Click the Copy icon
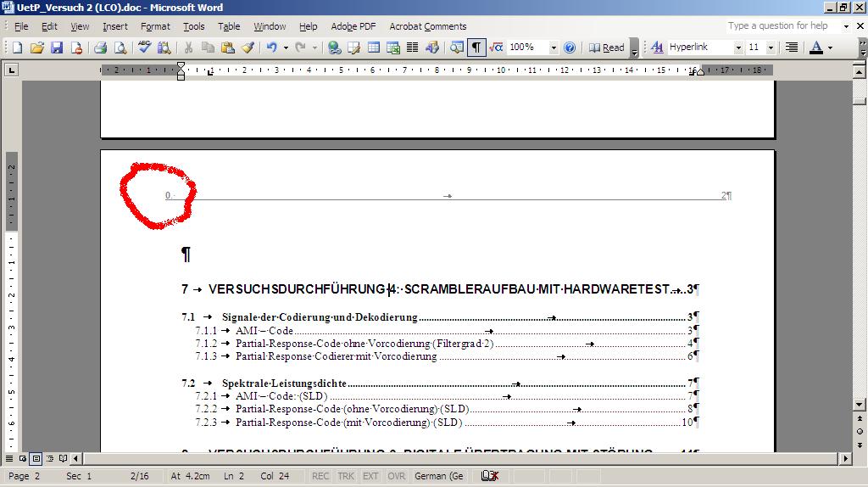The image size is (868, 487). pyautogui.click(x=208, y=48)
